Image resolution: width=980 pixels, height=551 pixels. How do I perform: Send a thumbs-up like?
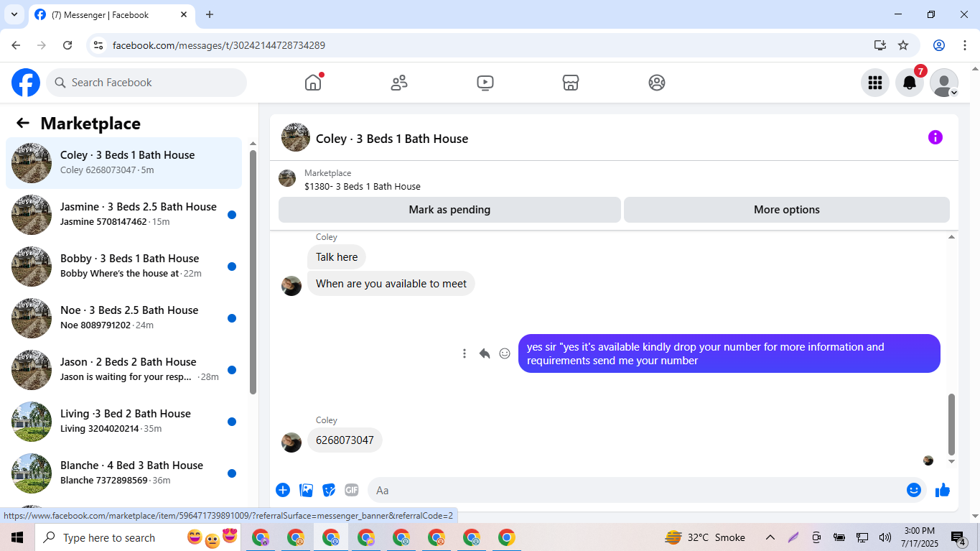[943, 490]
